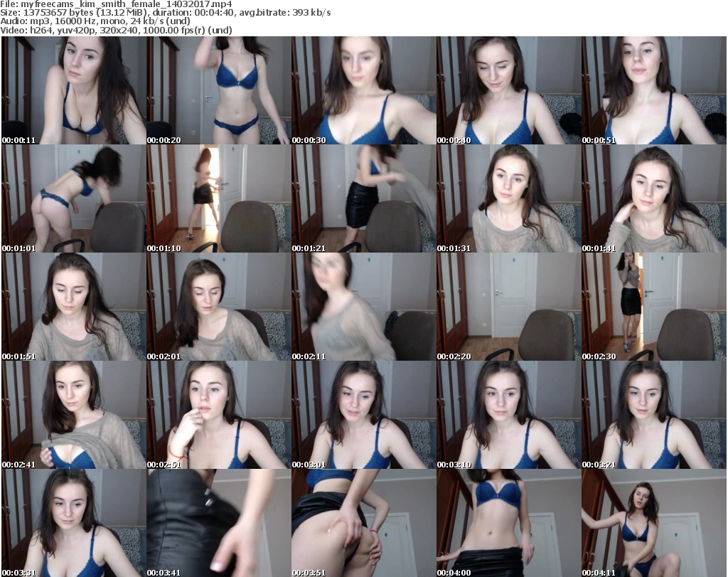Select the 'Size: 13753657 bytes' info line

point(165,13)
